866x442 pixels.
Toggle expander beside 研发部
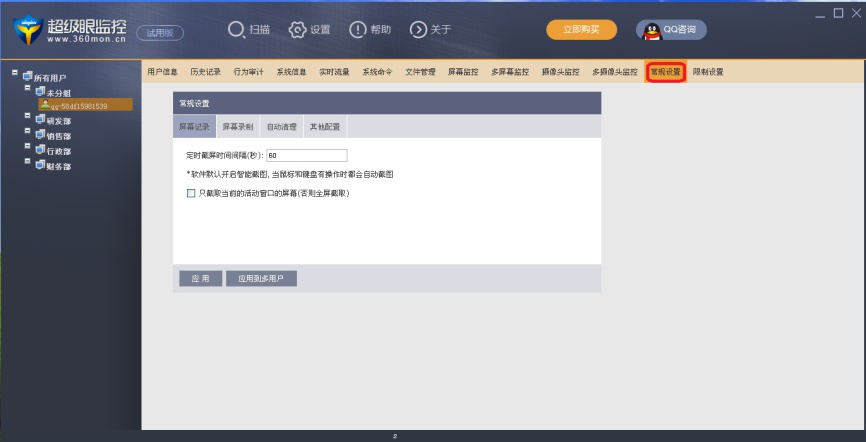[x=28, y=115]
